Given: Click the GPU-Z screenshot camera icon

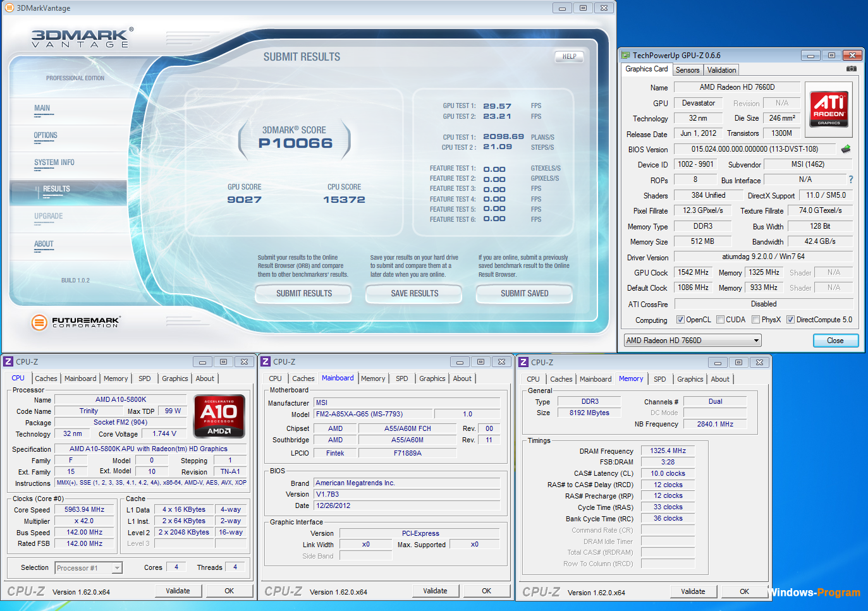Looking at the screenshot, I should coord(852,69).
